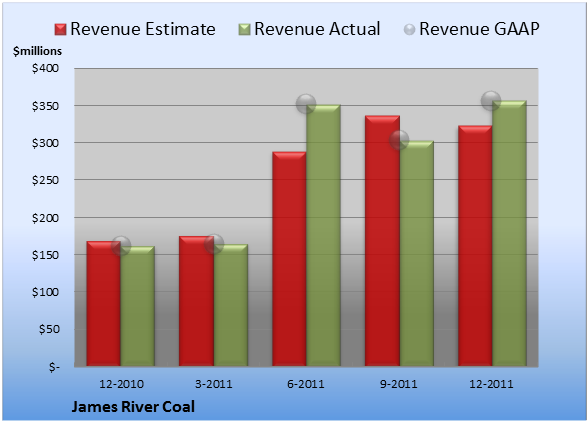Select the green actual bar for 12-2010
The image size is (588, 422).
click(x=137, y=306)
